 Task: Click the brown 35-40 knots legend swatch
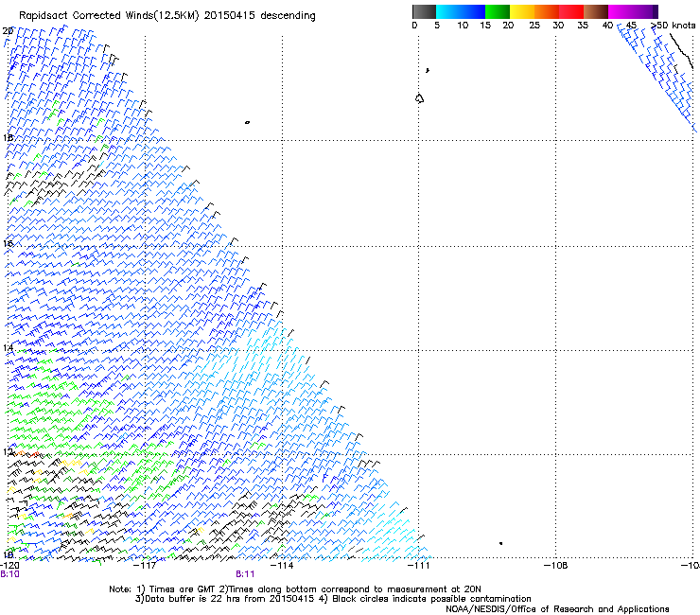(596, 11)
